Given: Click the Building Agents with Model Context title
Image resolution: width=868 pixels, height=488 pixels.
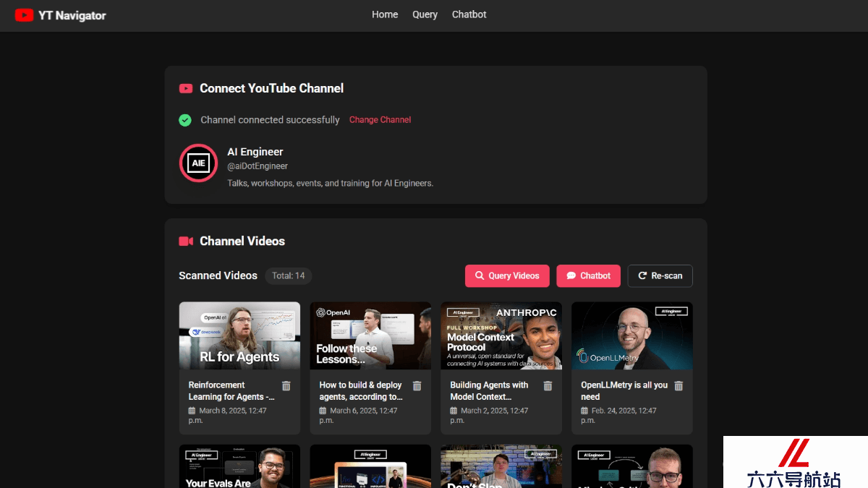Looking at the screenshot, I should pos(490,391).
